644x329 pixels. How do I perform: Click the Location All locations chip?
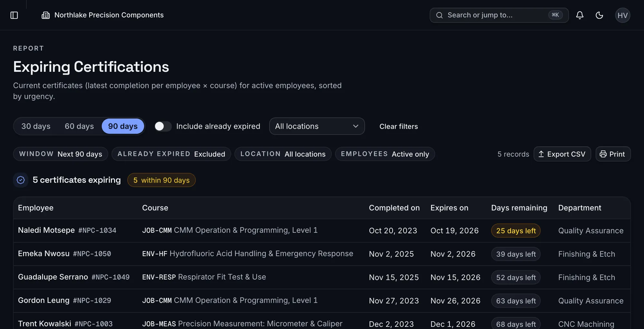click(x=283, y=154)
